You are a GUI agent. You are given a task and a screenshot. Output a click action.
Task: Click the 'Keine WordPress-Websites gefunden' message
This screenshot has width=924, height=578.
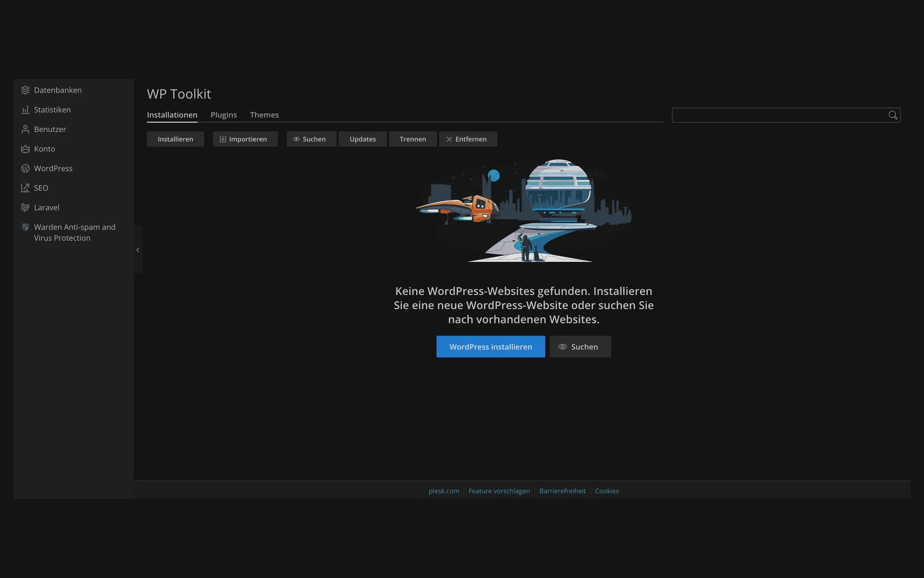(524, 305)
